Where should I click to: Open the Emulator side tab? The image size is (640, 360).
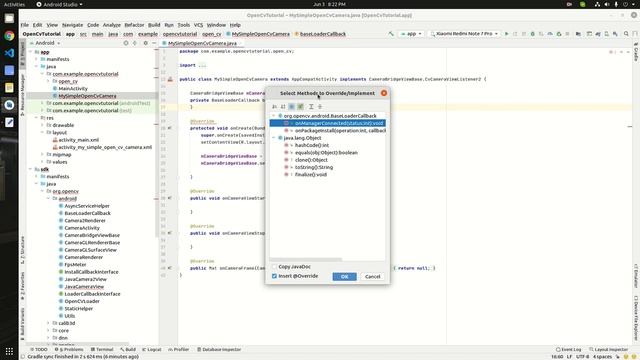coord(636,276)
